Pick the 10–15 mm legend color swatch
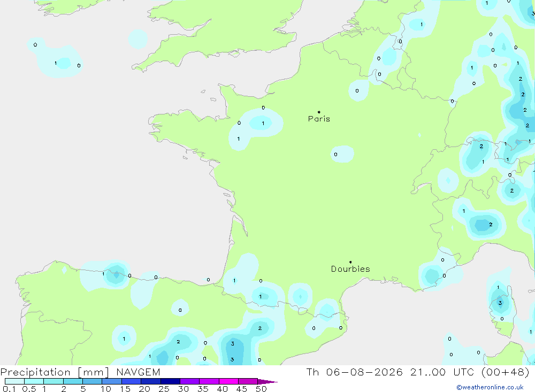 (x=112, y=381)
